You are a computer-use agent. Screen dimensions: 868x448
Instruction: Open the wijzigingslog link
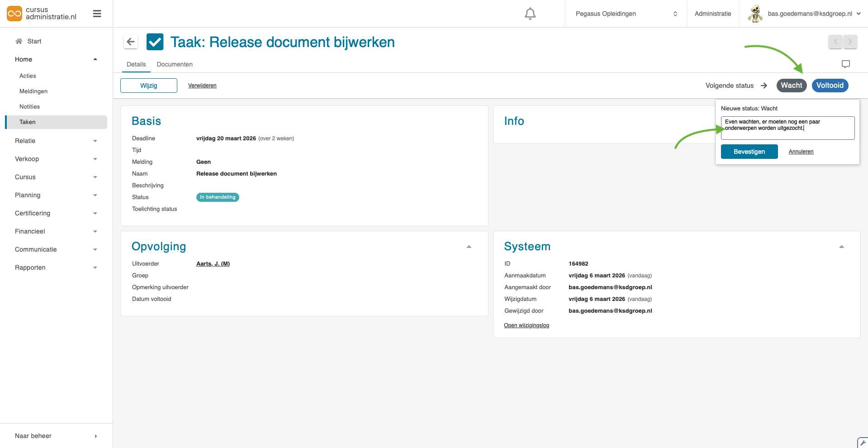(x=526, y=325)
